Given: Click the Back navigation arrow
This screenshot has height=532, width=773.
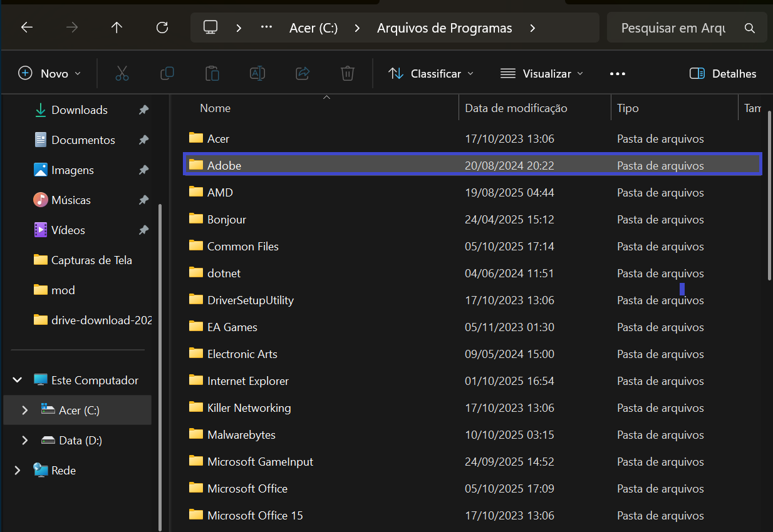Looking at the screenshot, I should [x=26, y=28].
